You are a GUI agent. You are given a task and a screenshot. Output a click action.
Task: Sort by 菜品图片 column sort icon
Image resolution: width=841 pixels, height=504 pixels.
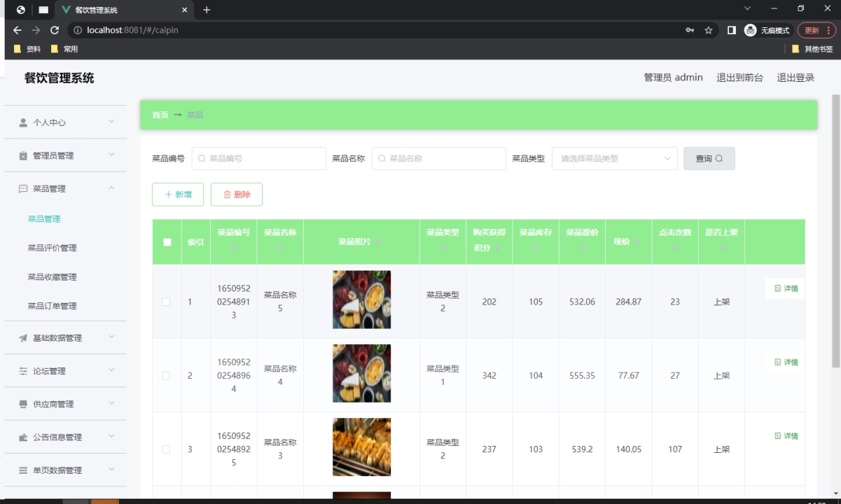[x=378, y=241]
